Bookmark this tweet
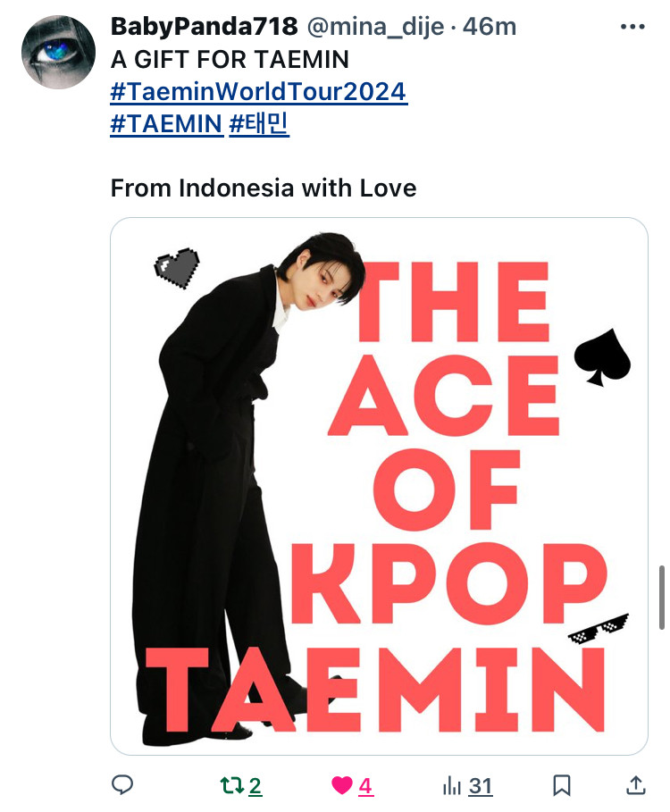The width and height of the screenshot is (670, 812). (562, 786)
